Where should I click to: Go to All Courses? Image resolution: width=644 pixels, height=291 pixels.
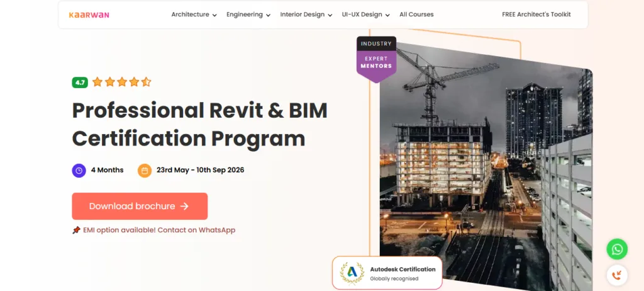[x=416, y=14]
